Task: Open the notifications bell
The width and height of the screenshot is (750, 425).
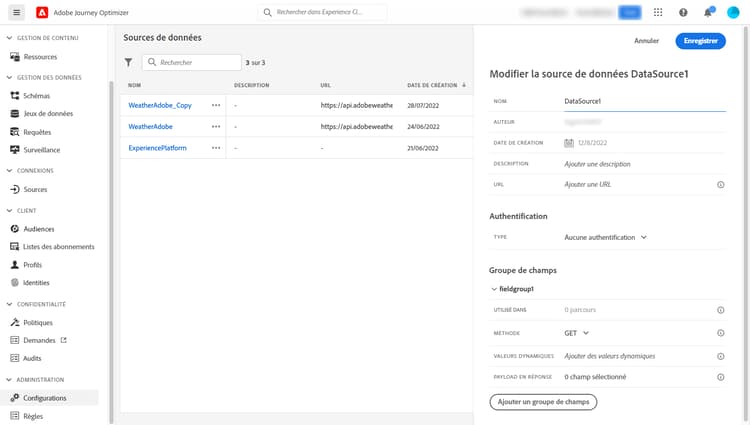Action: pyautogui.click(x=708, y=12)
